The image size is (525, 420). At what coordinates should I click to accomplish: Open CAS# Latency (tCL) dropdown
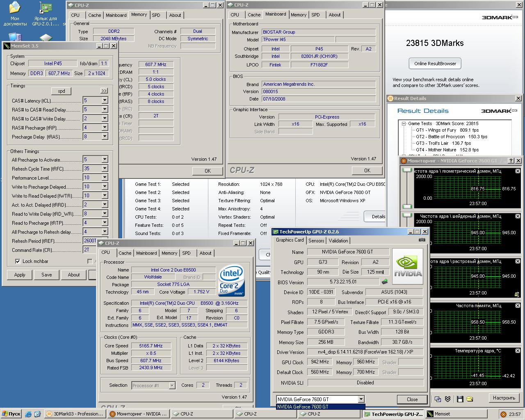[x=105, y=100]
